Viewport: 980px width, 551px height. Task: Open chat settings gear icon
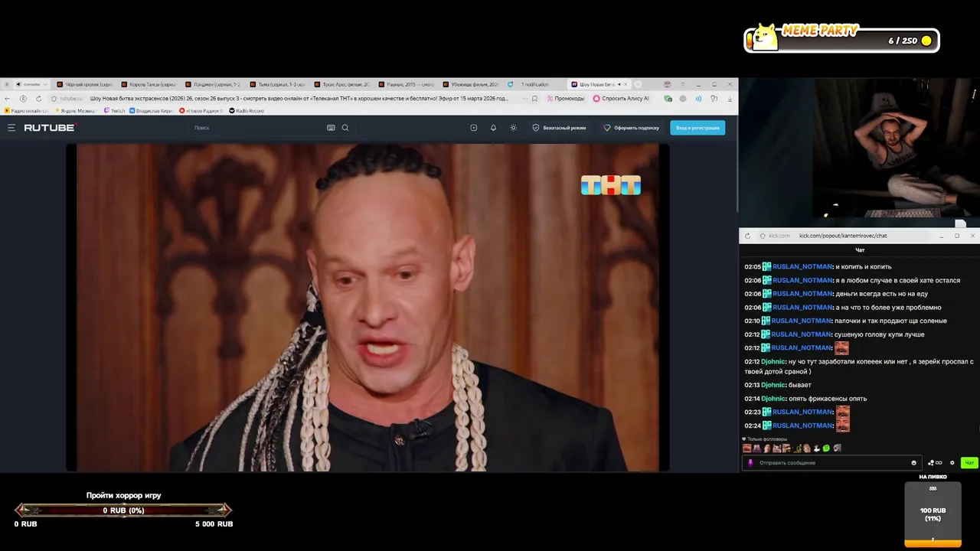[952, 462]
